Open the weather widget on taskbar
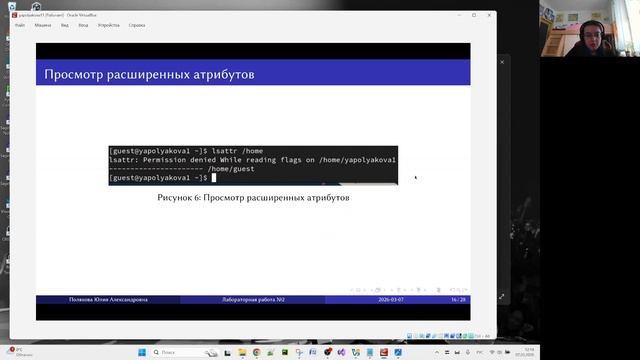 click(x=20, y=352)
